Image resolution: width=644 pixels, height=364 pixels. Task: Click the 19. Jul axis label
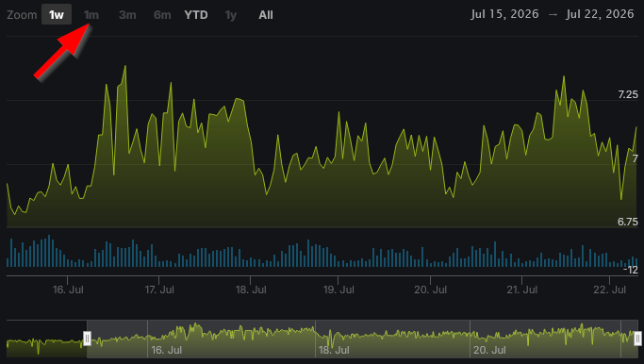339,290
